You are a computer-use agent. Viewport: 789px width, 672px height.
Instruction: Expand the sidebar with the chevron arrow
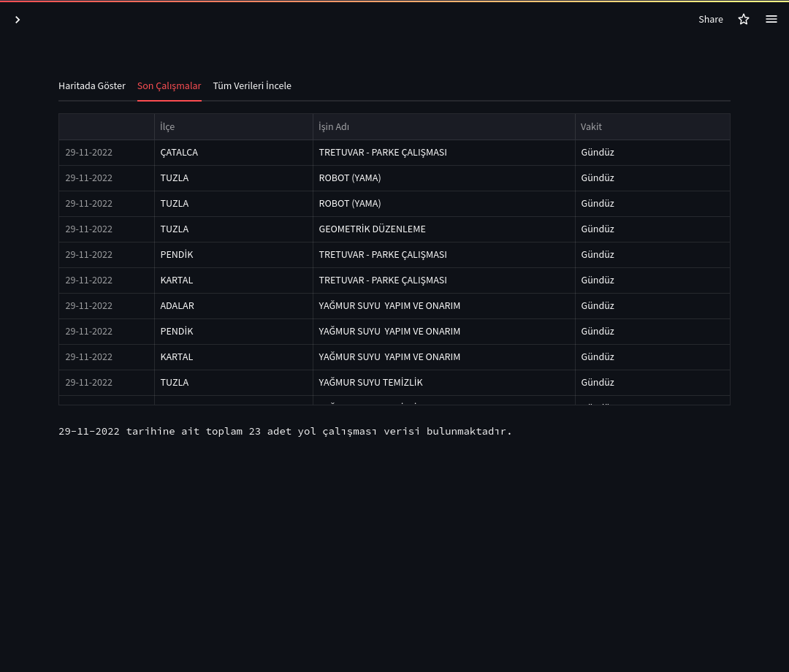18,20
